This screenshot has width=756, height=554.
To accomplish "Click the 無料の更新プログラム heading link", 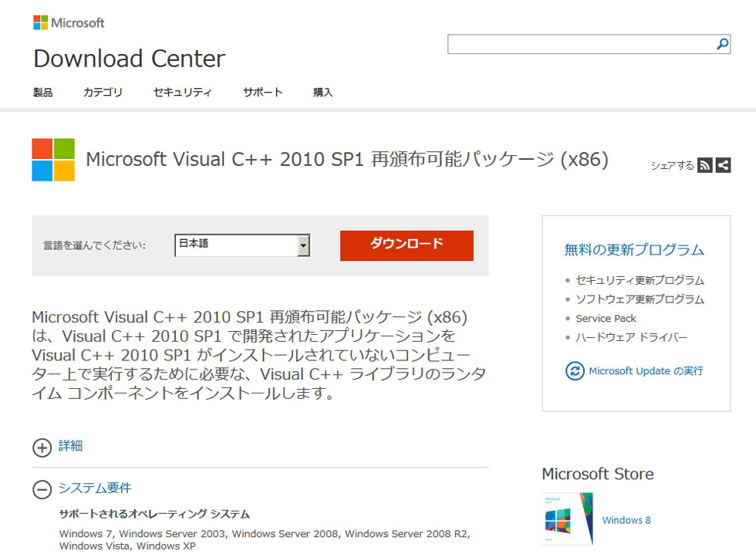I will pos(634,250).
